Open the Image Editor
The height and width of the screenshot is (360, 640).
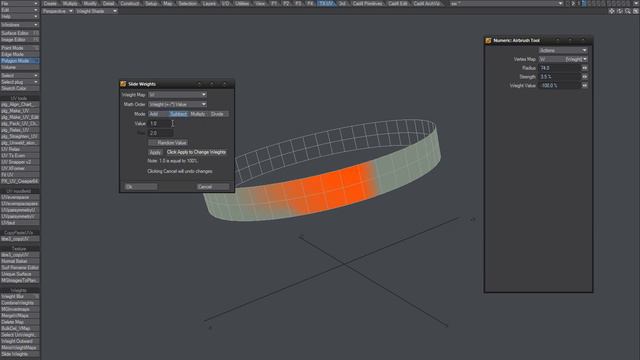(20, 40)
